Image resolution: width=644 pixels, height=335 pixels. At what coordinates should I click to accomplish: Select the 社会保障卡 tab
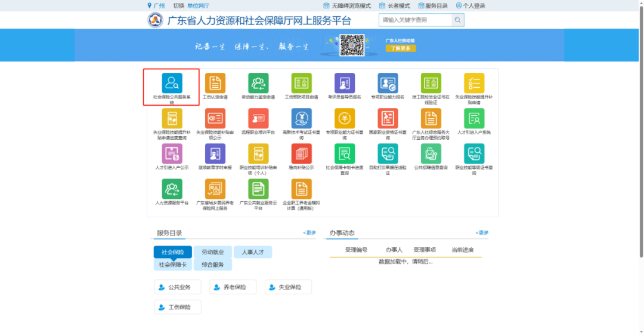click(172, 265)
